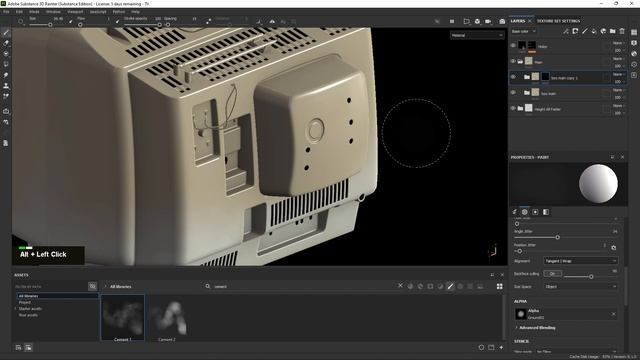This screenshot has height=360, width=640.
Task: Open the Base color channel dropdown
Action: pyautogui.click(x=524, y=31)
